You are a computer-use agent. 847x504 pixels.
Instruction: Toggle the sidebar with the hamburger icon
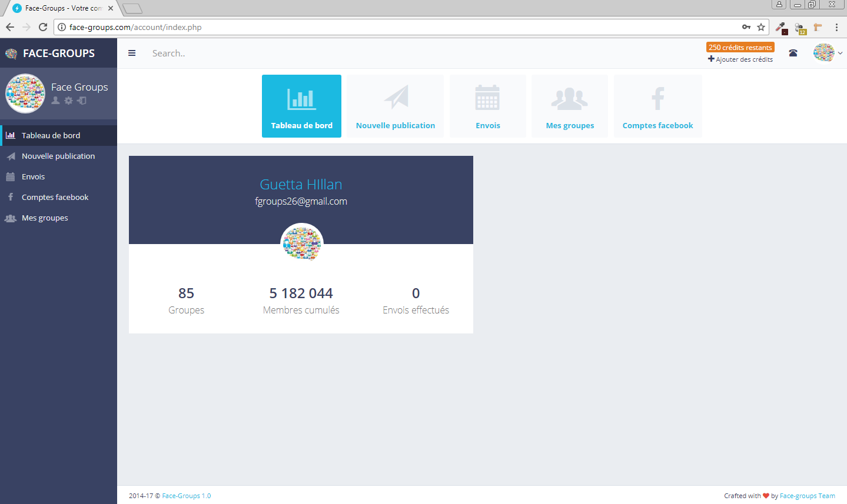tap(132, 53)
